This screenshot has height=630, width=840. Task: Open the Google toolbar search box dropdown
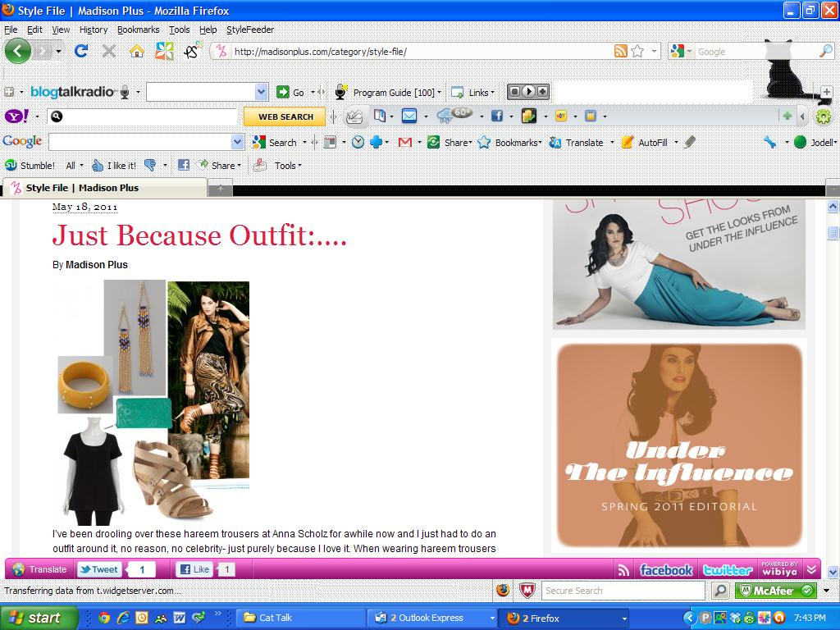pos(237,142)
